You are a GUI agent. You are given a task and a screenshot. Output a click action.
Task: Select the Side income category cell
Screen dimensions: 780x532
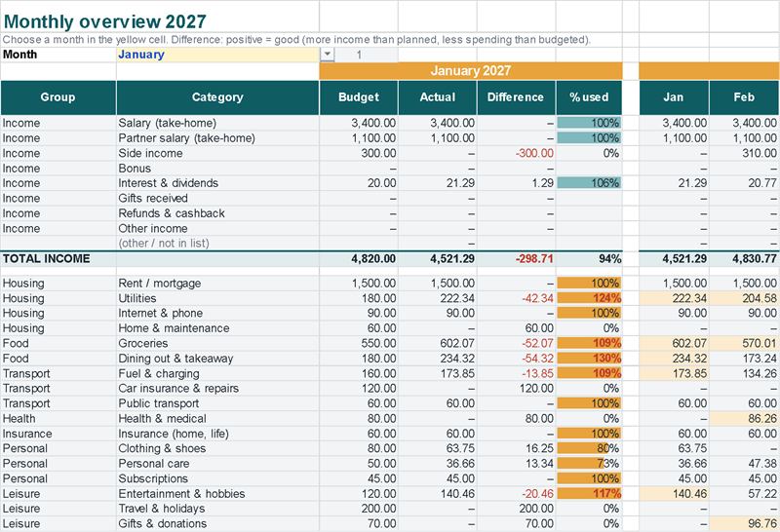click(217, 153)
